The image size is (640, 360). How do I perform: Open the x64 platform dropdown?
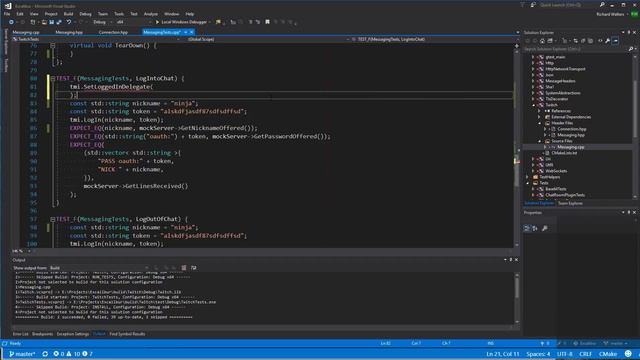pyautogui.click(x=133, y=22)
